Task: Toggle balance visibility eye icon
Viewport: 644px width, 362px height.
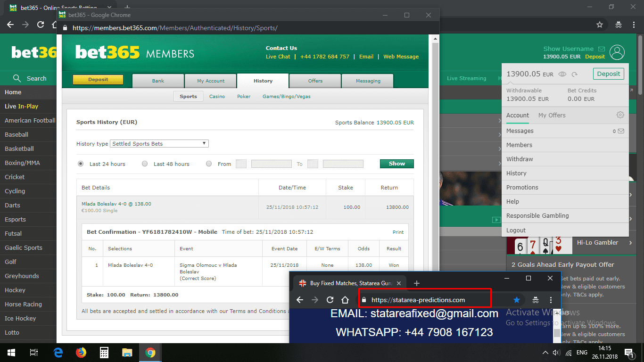Action: click(562, 74)
